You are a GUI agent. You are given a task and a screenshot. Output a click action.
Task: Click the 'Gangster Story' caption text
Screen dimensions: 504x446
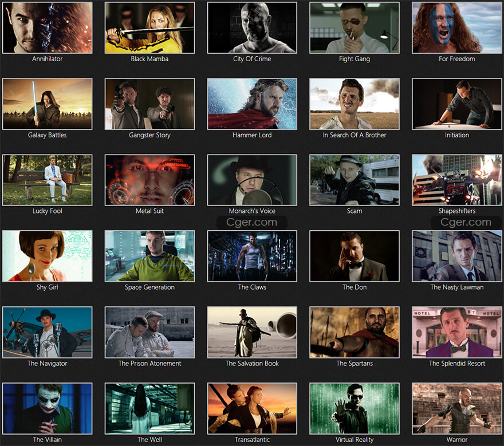click(x=150, y=135)
